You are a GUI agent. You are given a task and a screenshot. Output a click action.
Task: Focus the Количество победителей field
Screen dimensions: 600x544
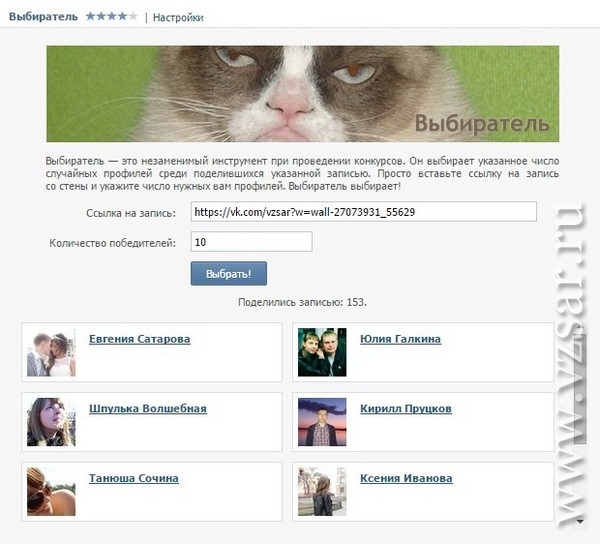251,242
